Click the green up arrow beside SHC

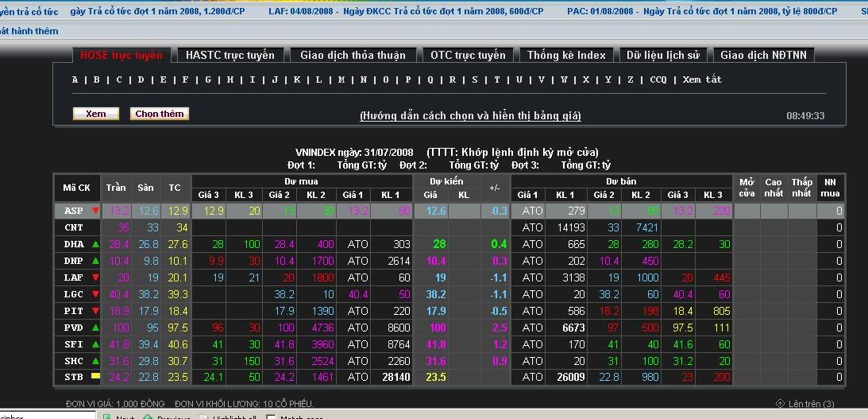point(95,361)
